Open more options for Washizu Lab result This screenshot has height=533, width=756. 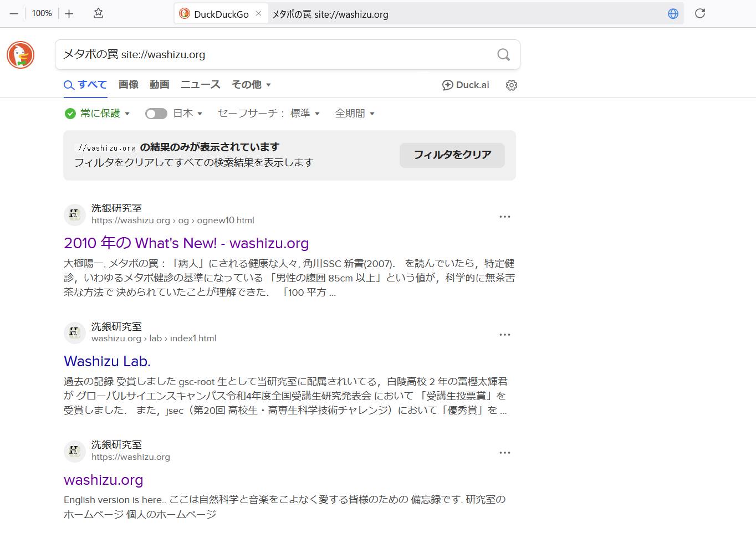click(505, 335)
